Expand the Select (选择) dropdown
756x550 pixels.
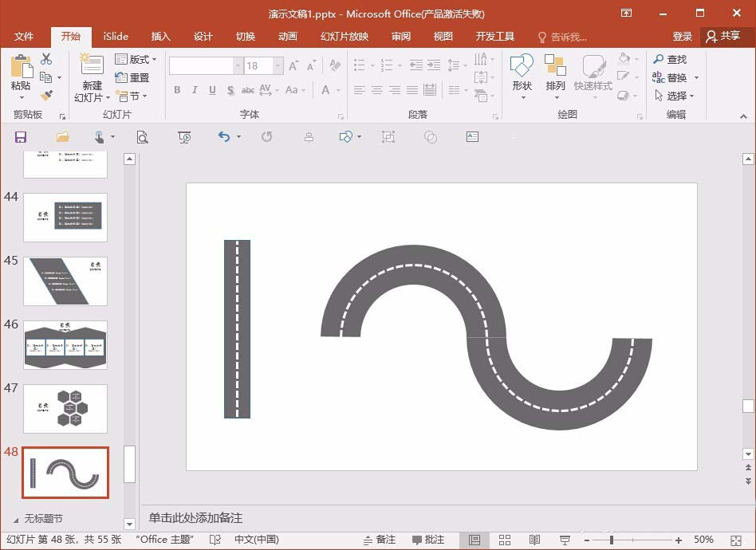(x=674, y=96)
